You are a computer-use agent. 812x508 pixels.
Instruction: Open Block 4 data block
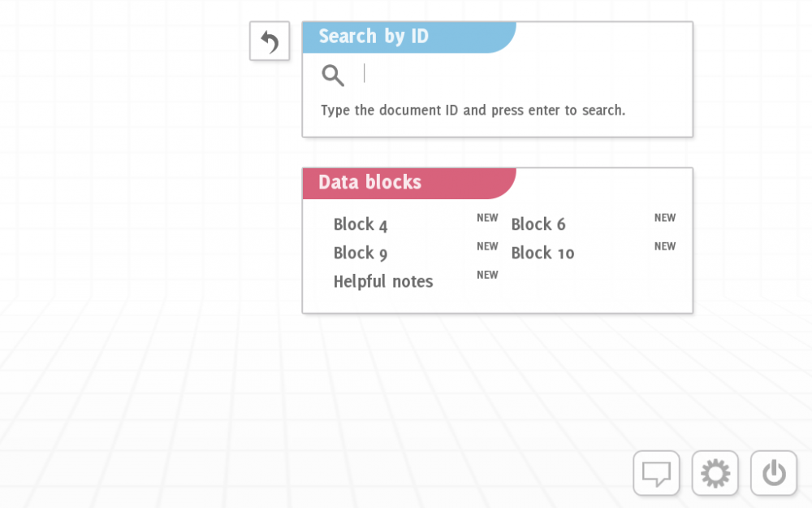[361, 225]
